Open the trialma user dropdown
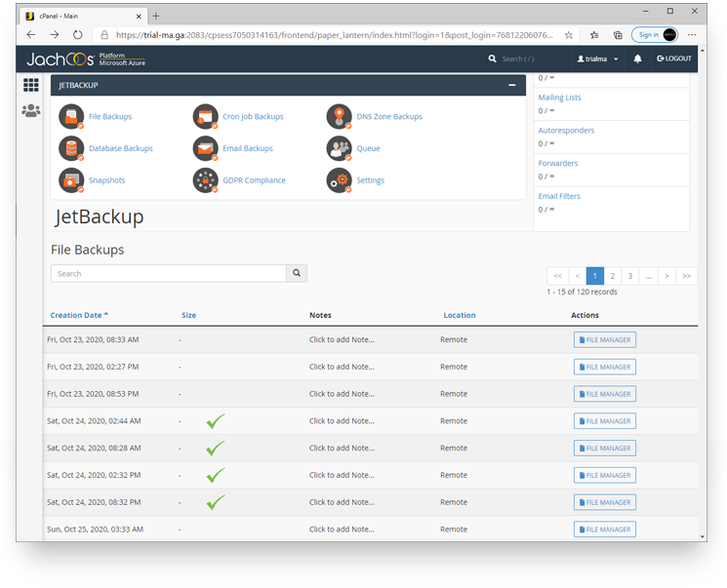This screenshot has height=588, width=727. coord(597,59)
